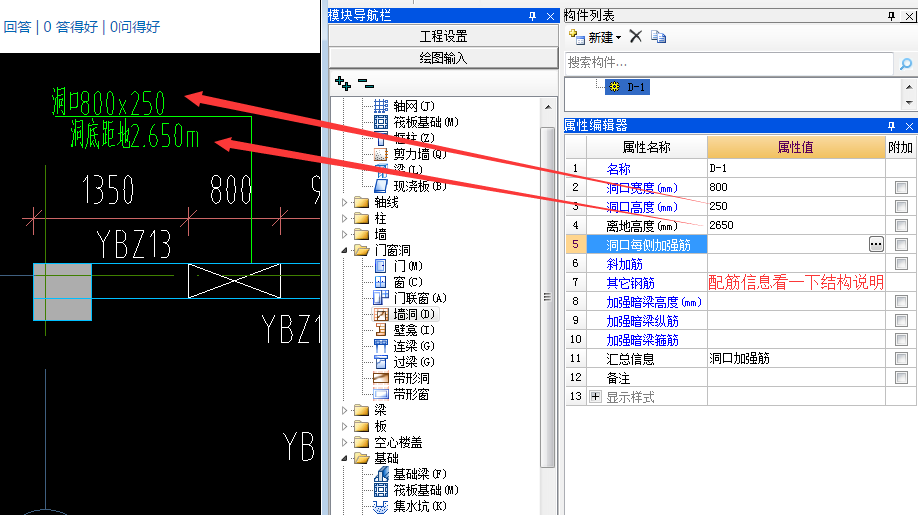Collapse the 门窗洞 folder
This screenshot has width=918, height=515.
[344, 250]
